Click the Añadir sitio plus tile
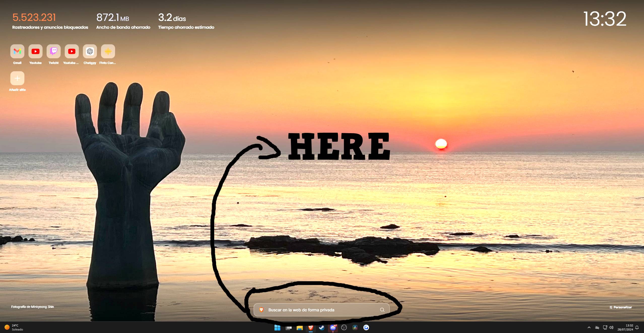Image resolution: width=644 pixels, height=333 pixels. 17,78
